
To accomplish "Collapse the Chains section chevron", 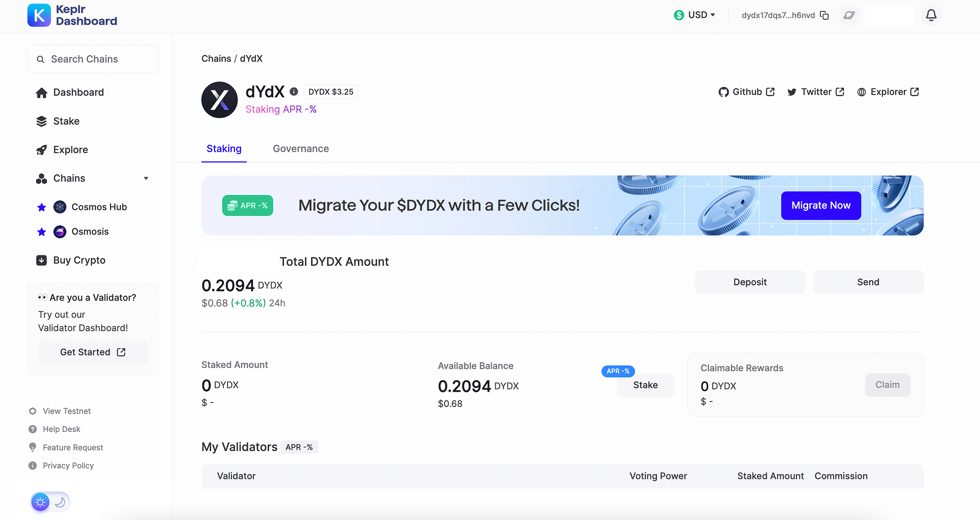I will (146, 178).
